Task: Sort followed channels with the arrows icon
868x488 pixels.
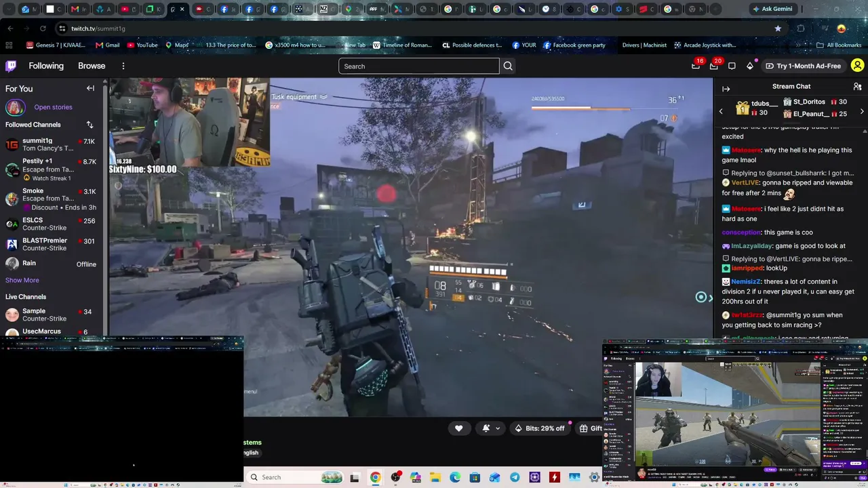Action: click(90, 125)
